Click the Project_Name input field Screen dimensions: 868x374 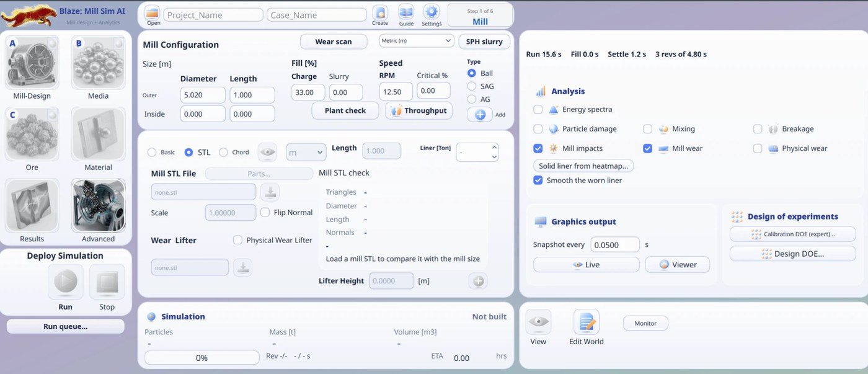click(x=213, y=15)
